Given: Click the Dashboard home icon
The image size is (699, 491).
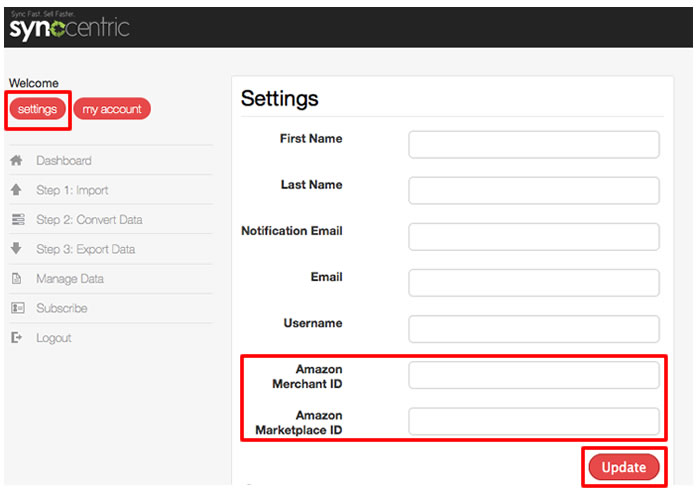Looking at the screenshot, I should pos(16,160).
